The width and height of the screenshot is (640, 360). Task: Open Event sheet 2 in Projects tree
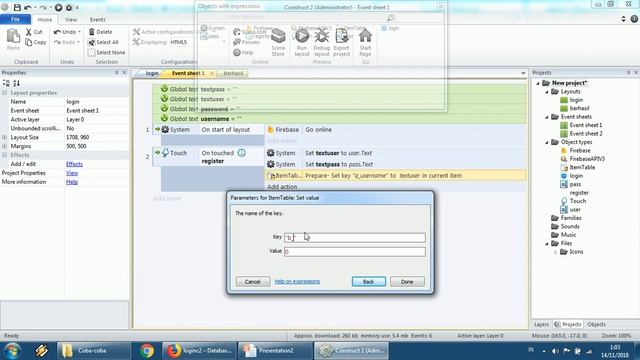point(586,133)
